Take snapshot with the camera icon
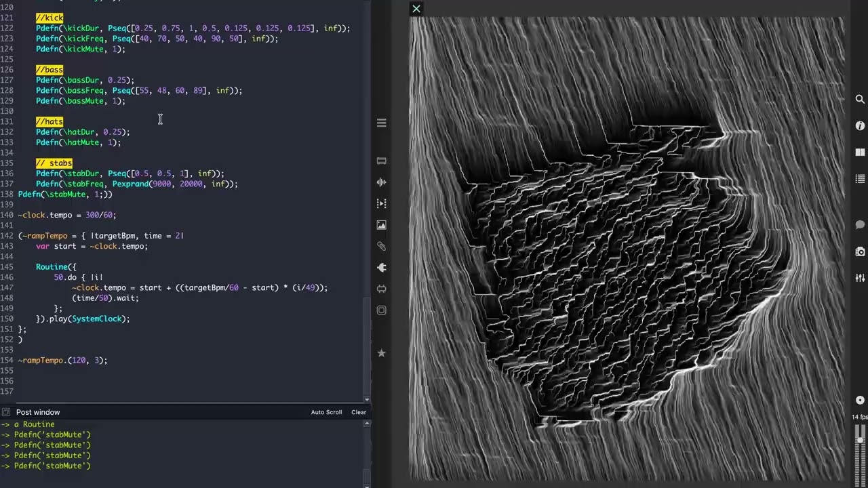The image size is (868, 488). click(860, 251)
